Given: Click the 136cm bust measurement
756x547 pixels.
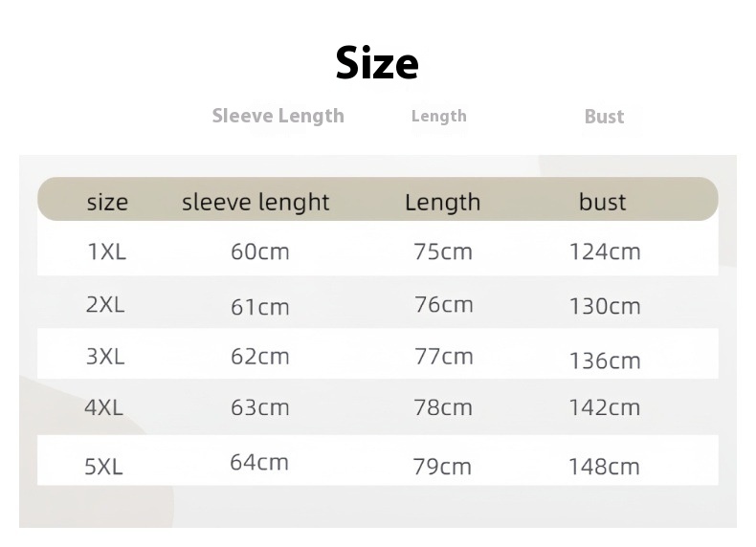Looking at the screenshot, I should pos(605,361).
